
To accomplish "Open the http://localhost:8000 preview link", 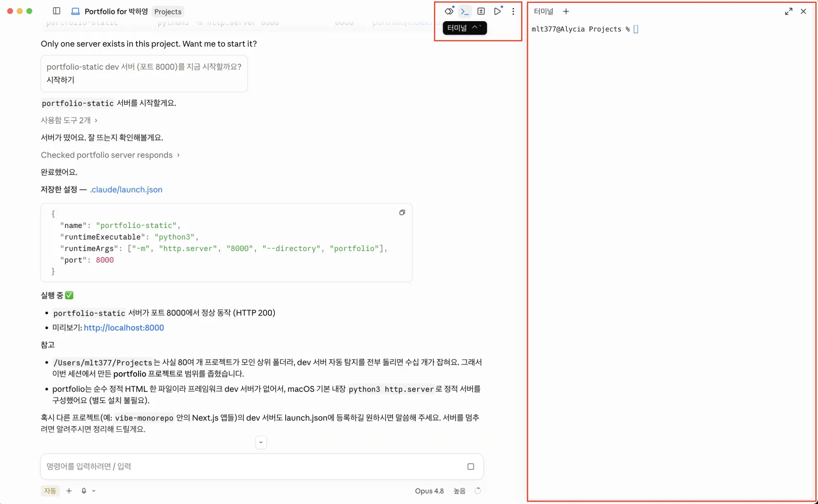I will 124,328.
